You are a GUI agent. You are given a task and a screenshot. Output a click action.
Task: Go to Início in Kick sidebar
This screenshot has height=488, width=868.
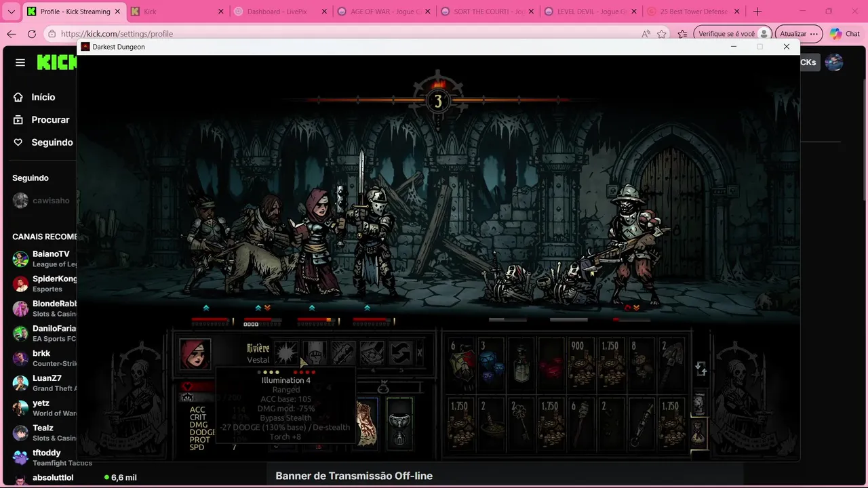tap(35, 97)
